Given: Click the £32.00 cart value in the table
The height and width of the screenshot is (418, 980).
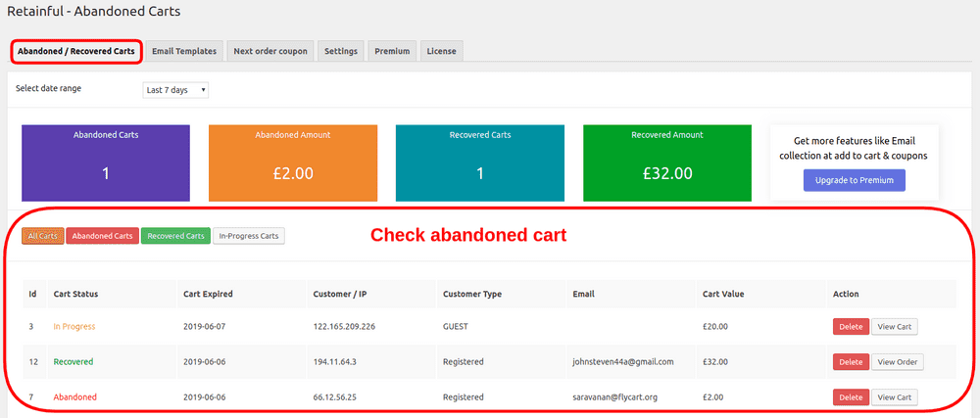Looking at the screenshot, I should [x=715, y=362].
